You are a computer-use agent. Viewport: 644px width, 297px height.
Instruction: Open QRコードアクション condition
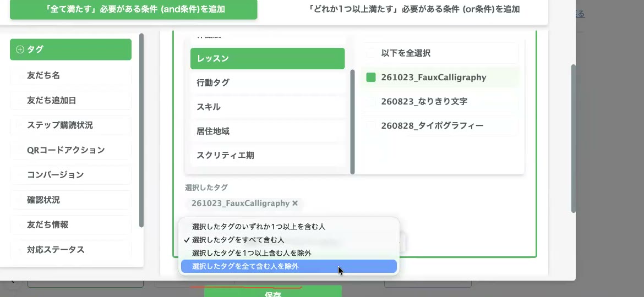(x=70, y=150)
